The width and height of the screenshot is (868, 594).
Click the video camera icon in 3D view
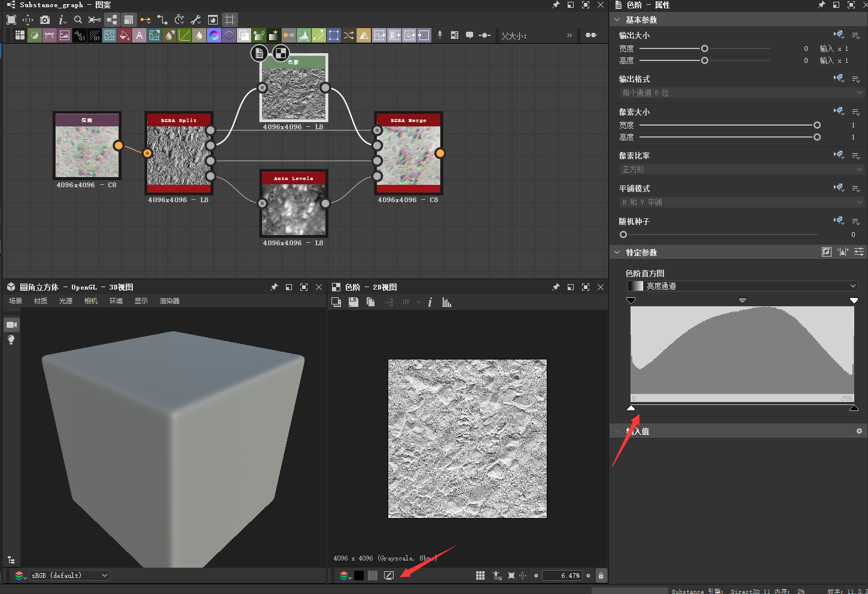coord(11,325)
